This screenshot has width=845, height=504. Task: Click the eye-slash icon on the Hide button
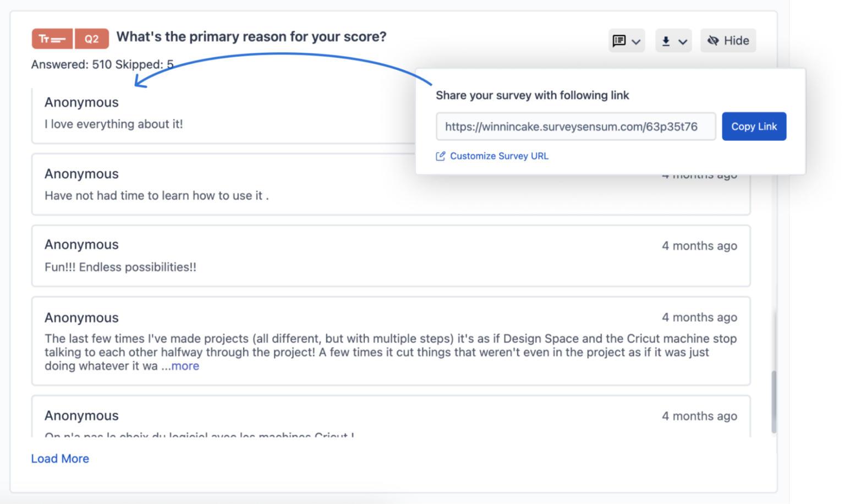click(x=713, y=40)
